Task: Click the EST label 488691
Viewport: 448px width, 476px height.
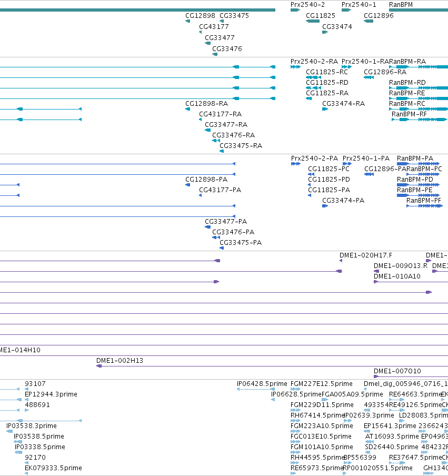Action: pos(37,405)
